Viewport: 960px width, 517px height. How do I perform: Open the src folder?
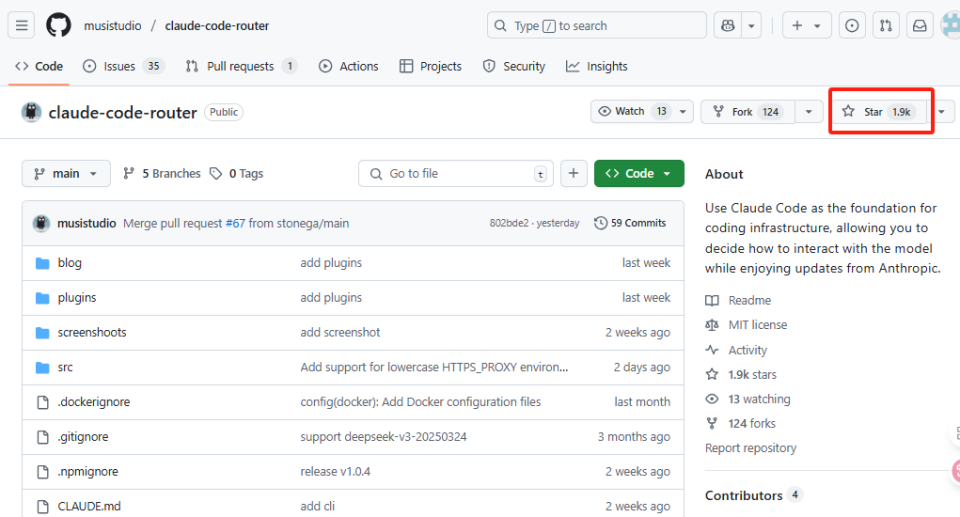pos(65,367)
